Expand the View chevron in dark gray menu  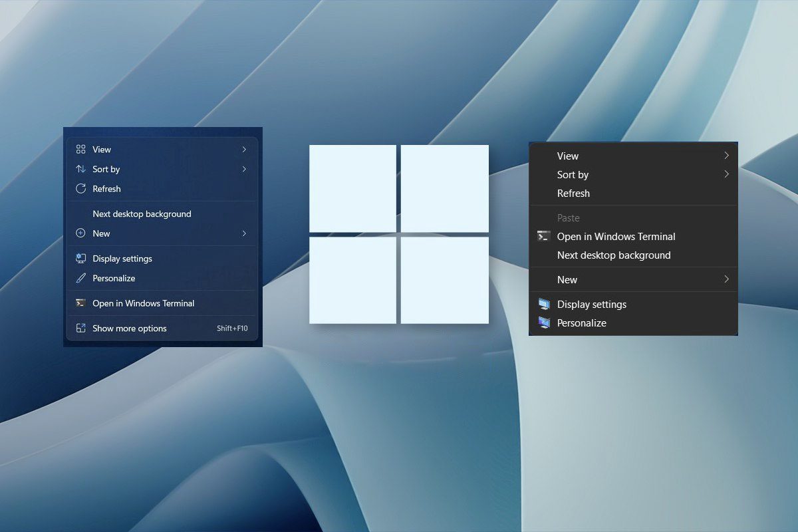click(727, 156)
